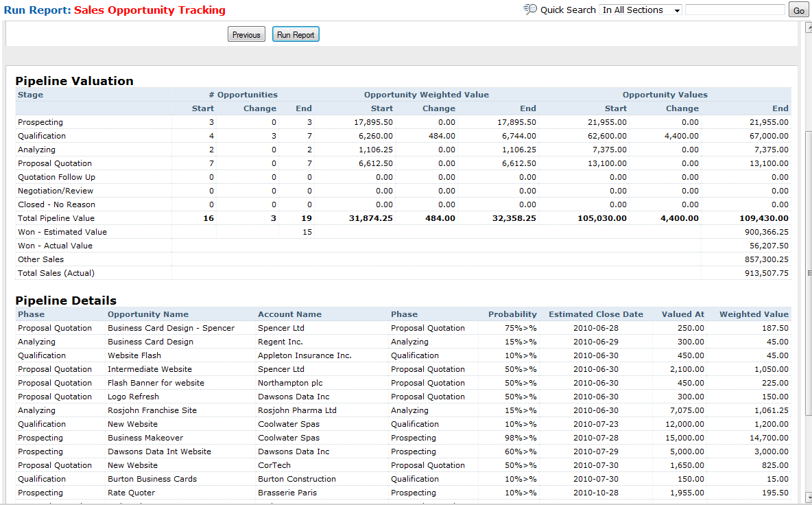Click the Estimated Close Date column header
This screenshot has width=812, height=505.
pyautogui.click(x=596, y=314)
